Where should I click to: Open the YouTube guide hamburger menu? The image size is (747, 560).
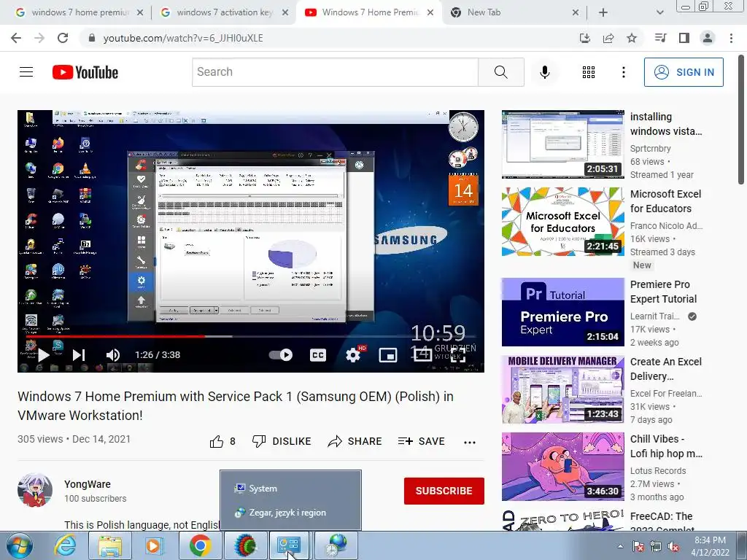26,72
